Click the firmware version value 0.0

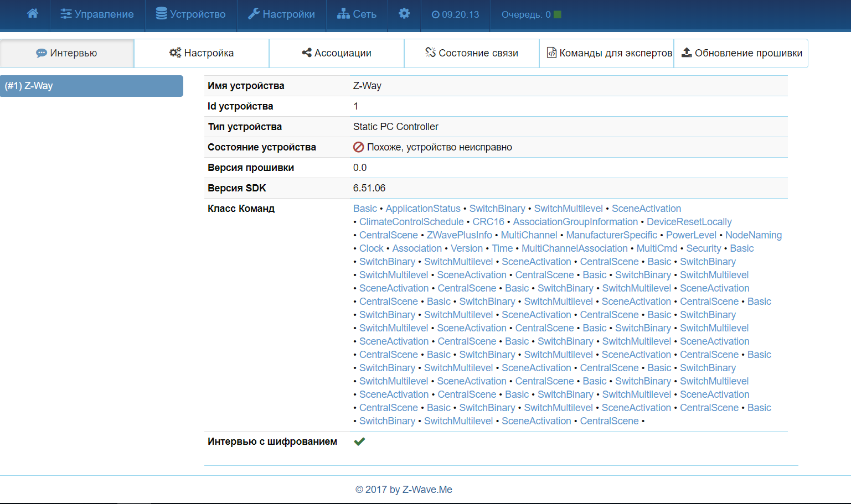pos(360,168)
